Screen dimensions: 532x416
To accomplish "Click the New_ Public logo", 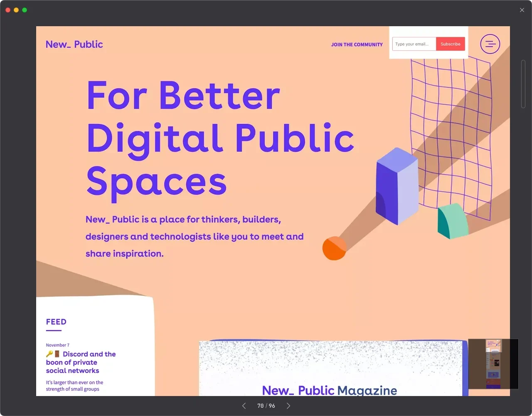I will tap(74, 45).
